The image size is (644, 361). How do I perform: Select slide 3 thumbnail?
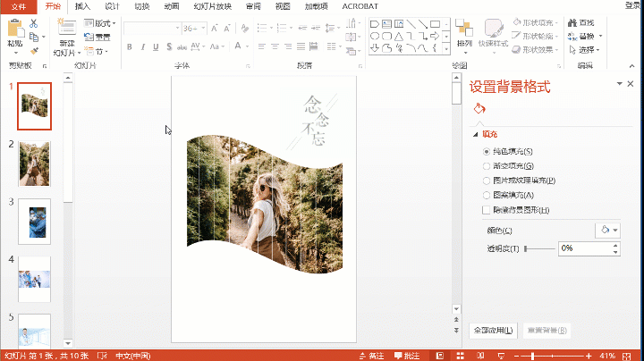[35, 222]
